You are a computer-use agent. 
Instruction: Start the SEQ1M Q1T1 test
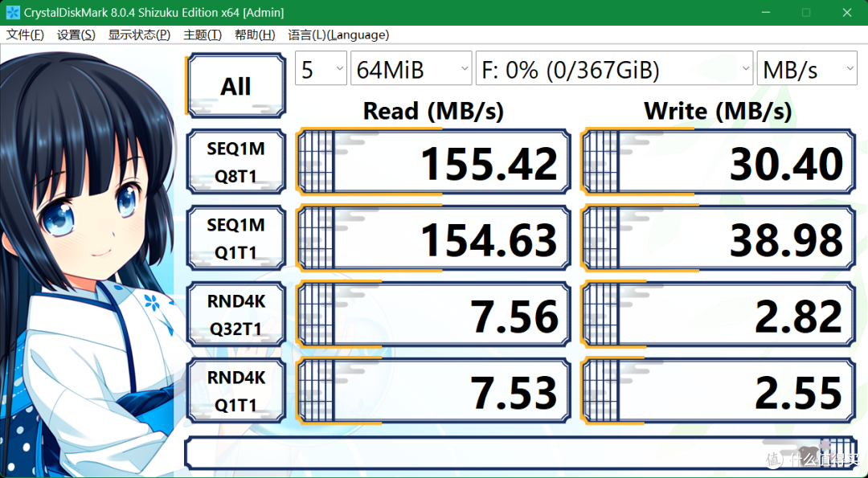236,238
